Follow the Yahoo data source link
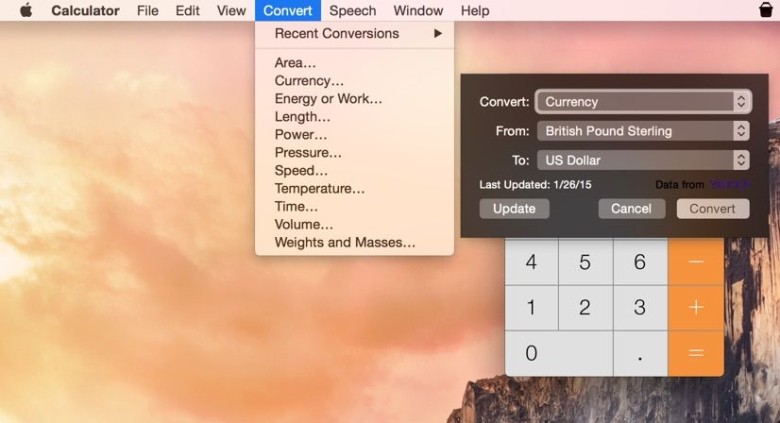The width and height of the screenshot is (780, 423). point(730,185)
